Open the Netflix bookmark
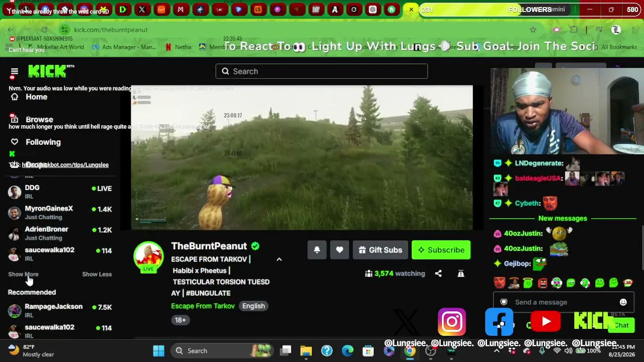This screenshot has height=362, width=644. point(178,47)
